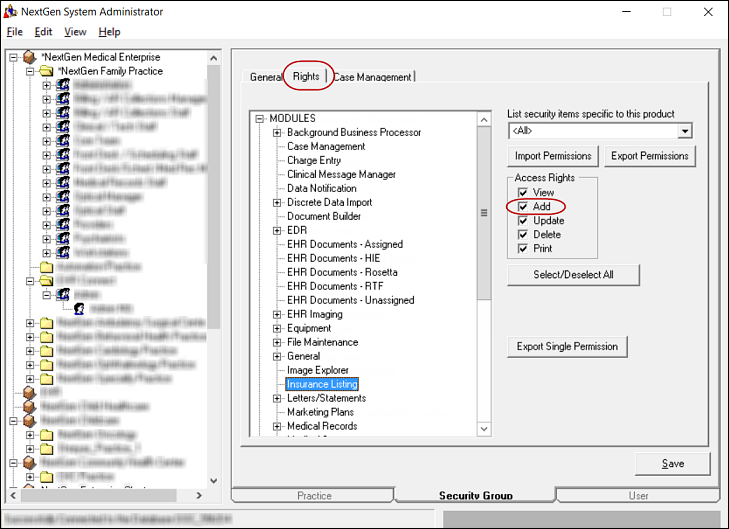729x529 pixels.
Task: Collapse the MODULES root node
Action: pyautogui.click(x=260, y=119)
